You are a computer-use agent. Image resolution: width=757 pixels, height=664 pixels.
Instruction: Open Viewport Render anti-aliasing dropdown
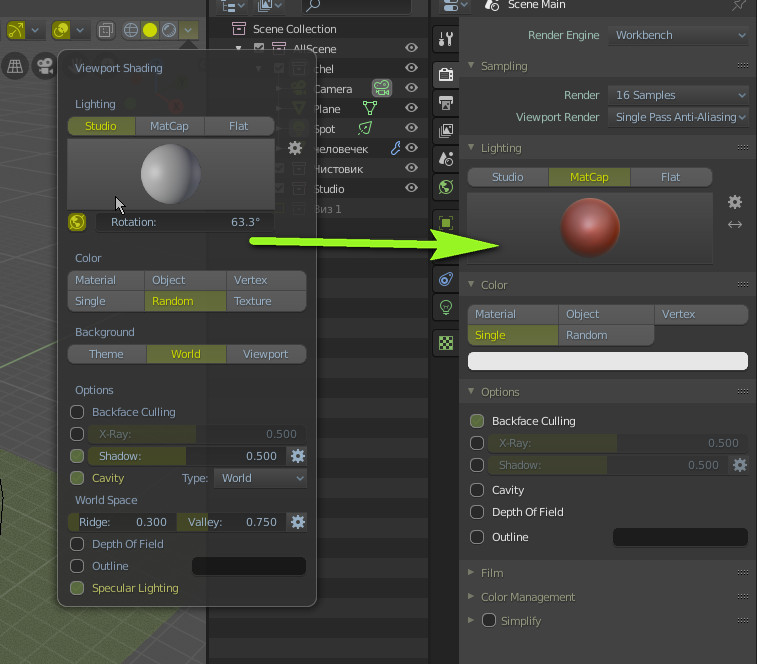tap(678, 117)
